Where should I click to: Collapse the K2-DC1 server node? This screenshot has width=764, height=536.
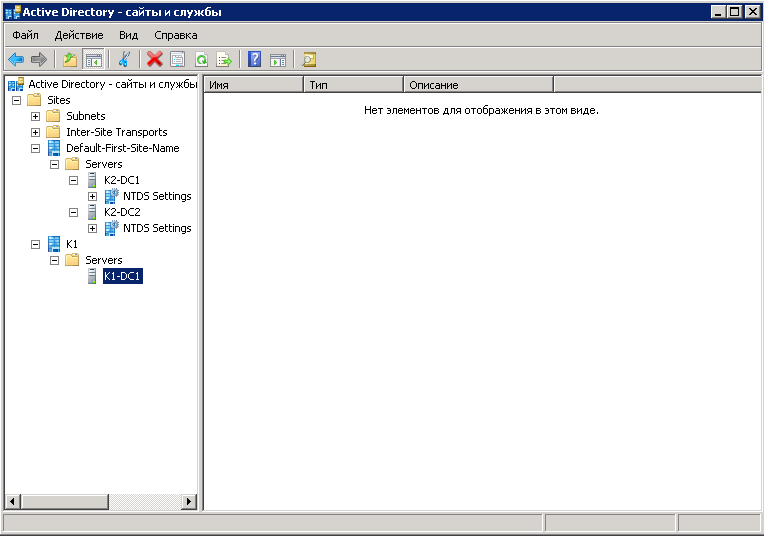[74, 181]
